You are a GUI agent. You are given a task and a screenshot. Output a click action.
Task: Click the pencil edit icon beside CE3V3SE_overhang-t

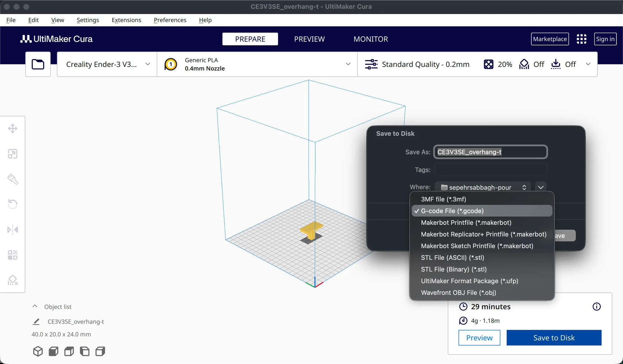tap(36, 322)
